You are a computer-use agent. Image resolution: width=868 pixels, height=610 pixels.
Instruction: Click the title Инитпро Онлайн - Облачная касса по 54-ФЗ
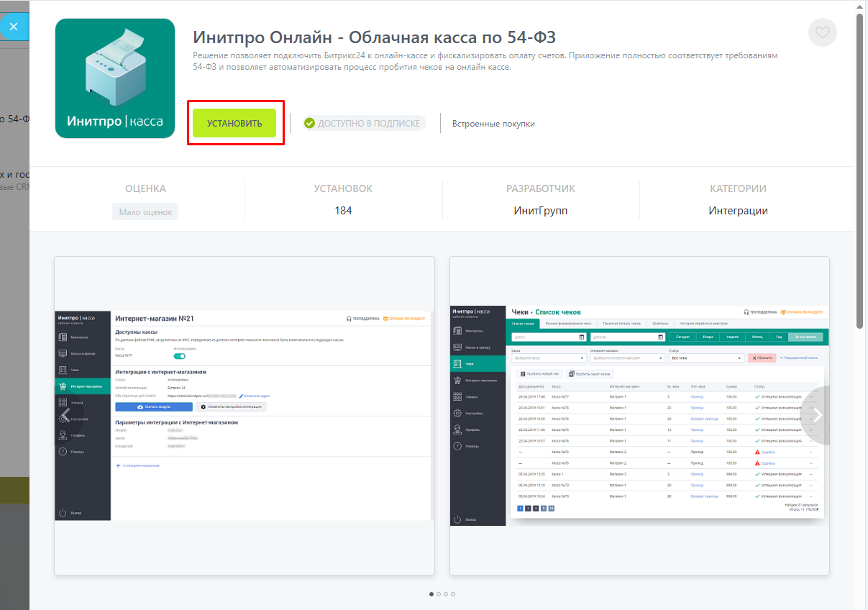pyautogui.click(x=375, y=38)
